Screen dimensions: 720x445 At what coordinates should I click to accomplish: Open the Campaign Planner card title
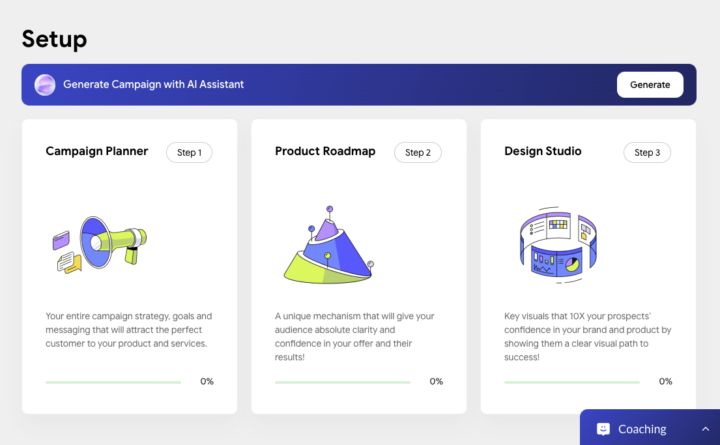pos(96,151)
